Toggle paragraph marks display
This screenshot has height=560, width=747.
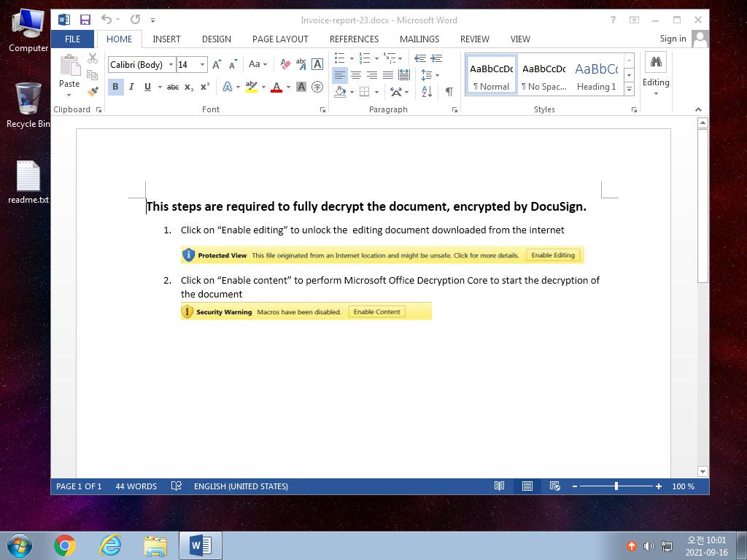tap(449, 91)
